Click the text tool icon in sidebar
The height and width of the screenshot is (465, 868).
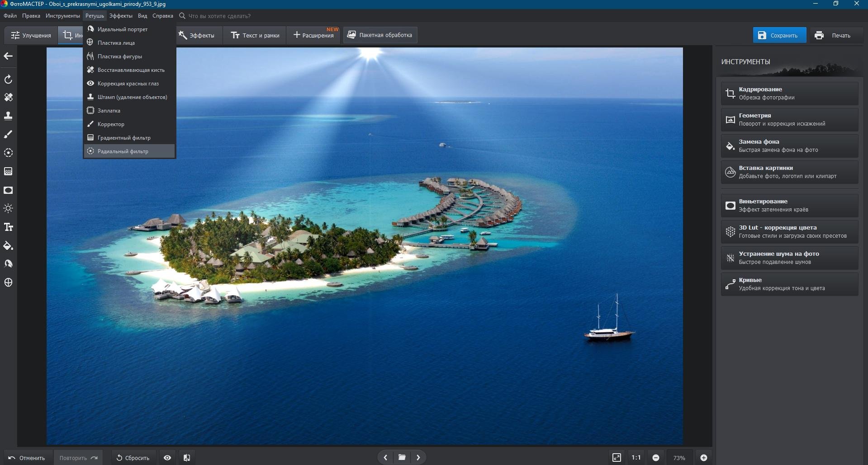[8, 227]
